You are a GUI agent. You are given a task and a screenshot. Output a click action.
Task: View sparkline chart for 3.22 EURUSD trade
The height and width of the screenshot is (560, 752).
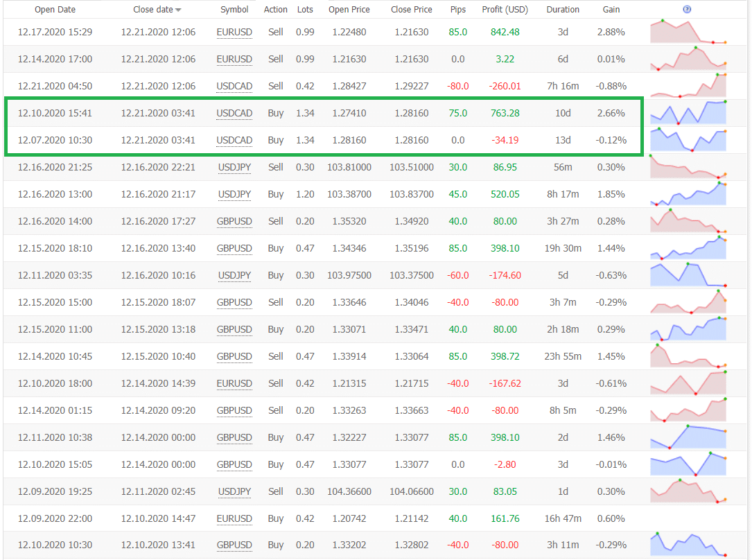pyautogui.click(x=688, y=58)
